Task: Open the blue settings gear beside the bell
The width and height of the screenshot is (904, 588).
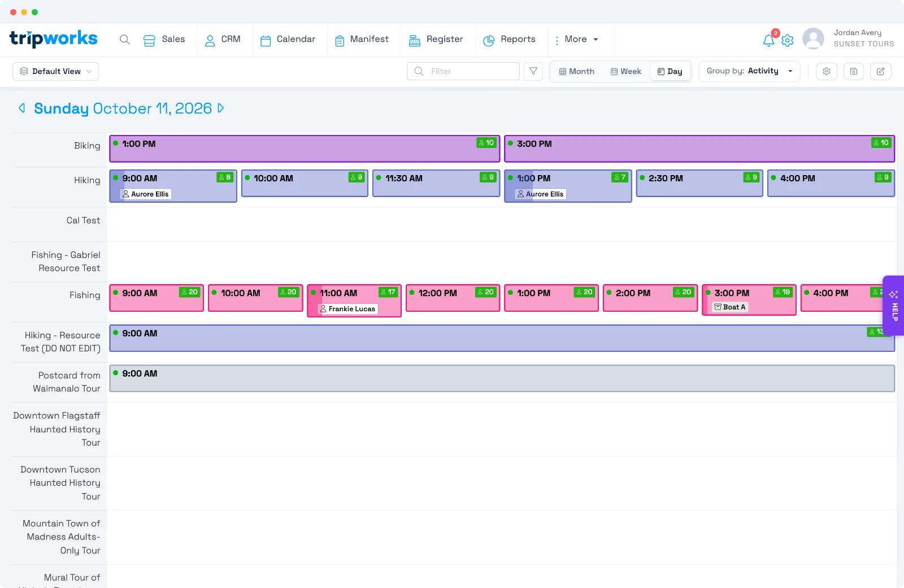Action: (x=788, y=40)
